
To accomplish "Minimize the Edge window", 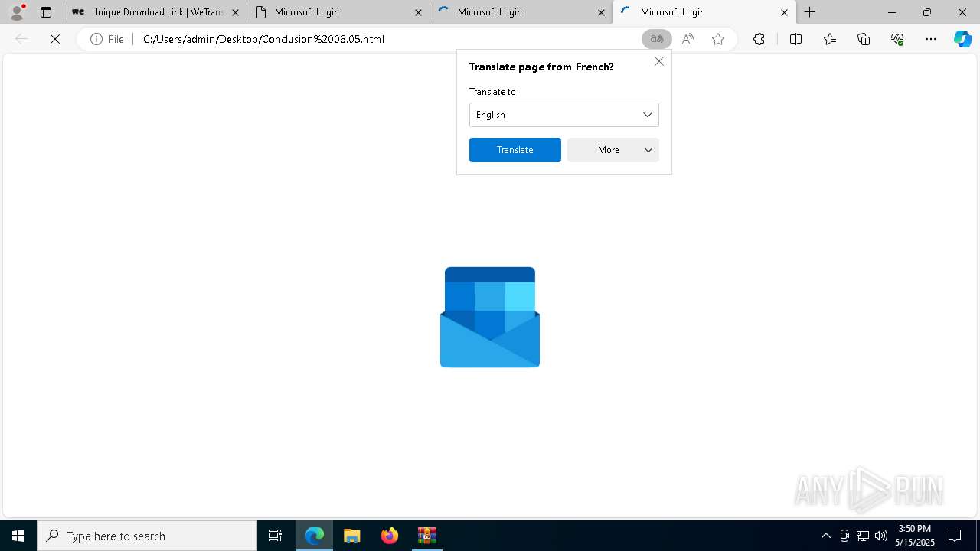I will pyautogui.click(x=892, y=12).
